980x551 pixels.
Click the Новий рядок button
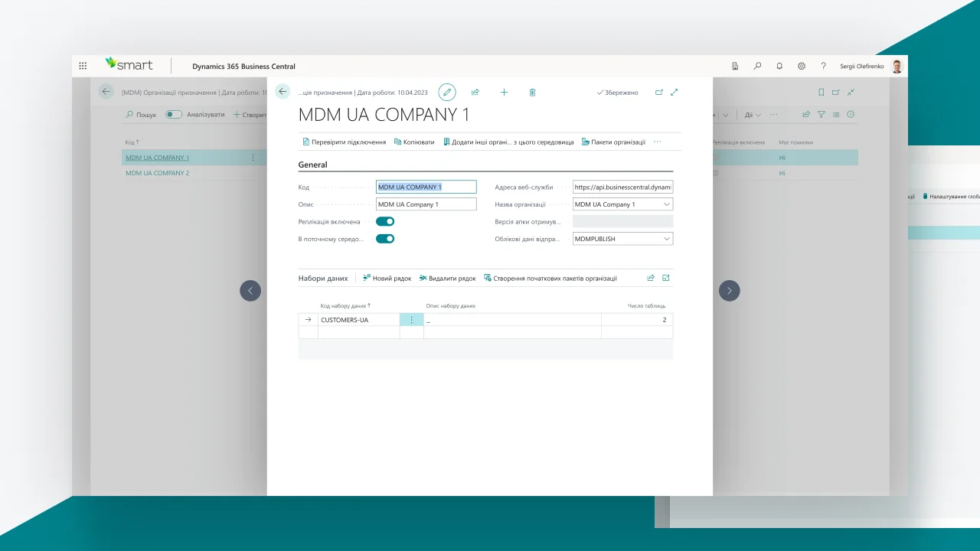pos(387,279)
